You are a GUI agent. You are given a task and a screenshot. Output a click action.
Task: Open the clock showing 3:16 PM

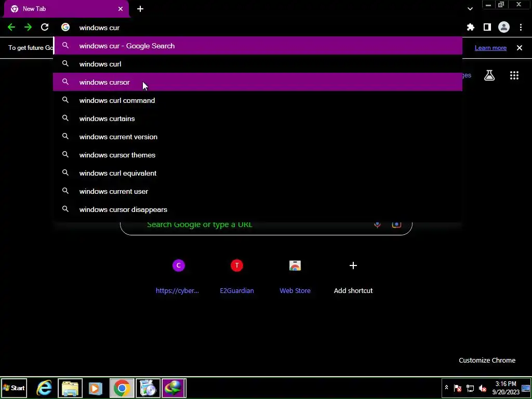tap(506, 388)
